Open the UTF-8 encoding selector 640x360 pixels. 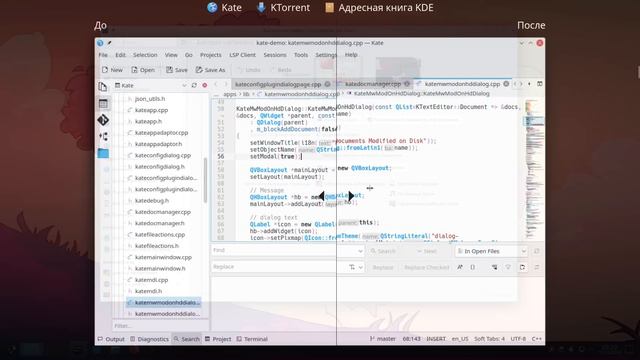[518, 339]
